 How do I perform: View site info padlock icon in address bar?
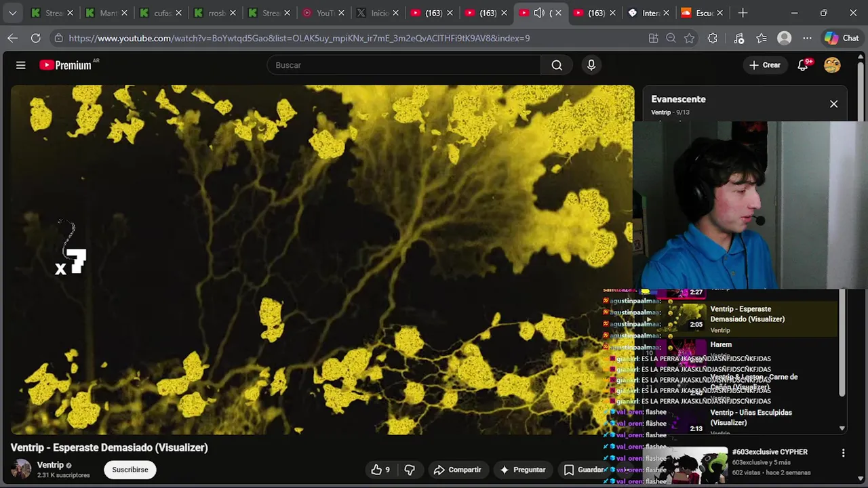(58, 38)
